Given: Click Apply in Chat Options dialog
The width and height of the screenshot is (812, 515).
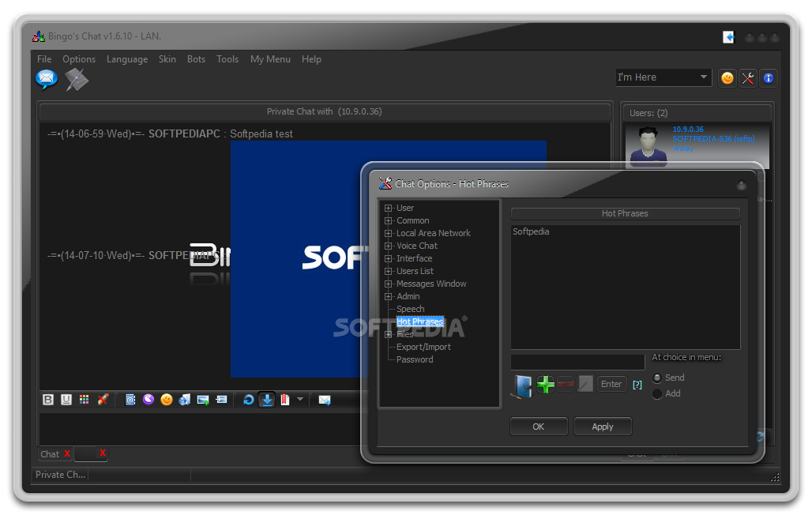Looking at the screenshot, I should [x=603, y=427].
